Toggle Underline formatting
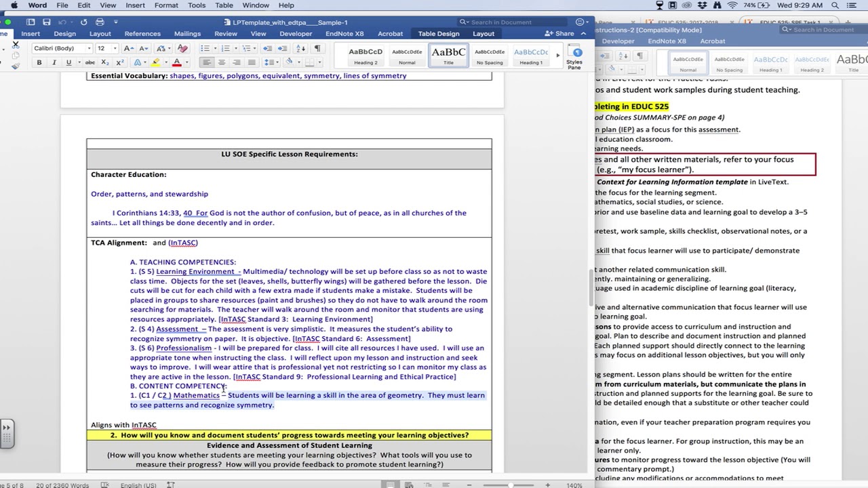The width and height of the screenshot is (868, 488). (x=68, y=62)
